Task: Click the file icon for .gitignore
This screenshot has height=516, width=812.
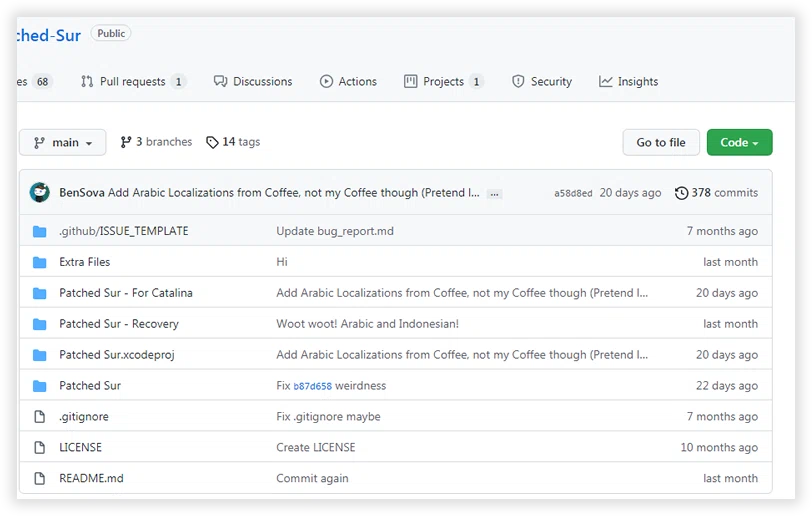Action: coord(39,417)
